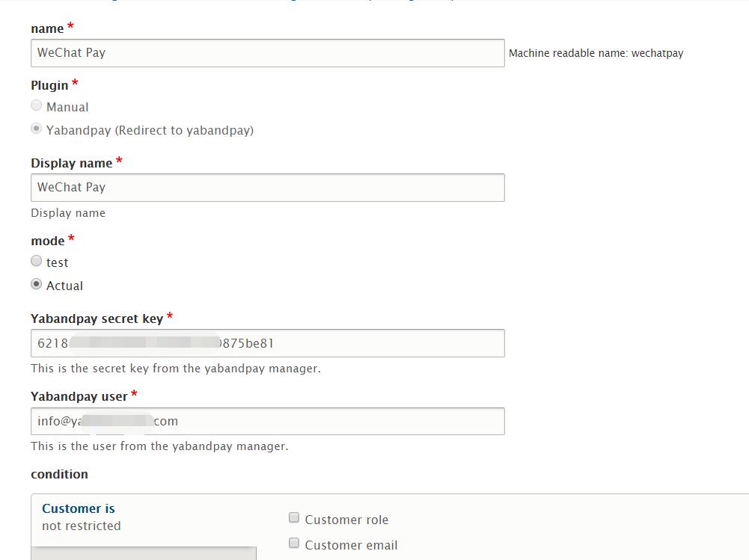Click the name text field containing WeChat Pay
This screenshot has width=749, height=560.
click(267, 53)
